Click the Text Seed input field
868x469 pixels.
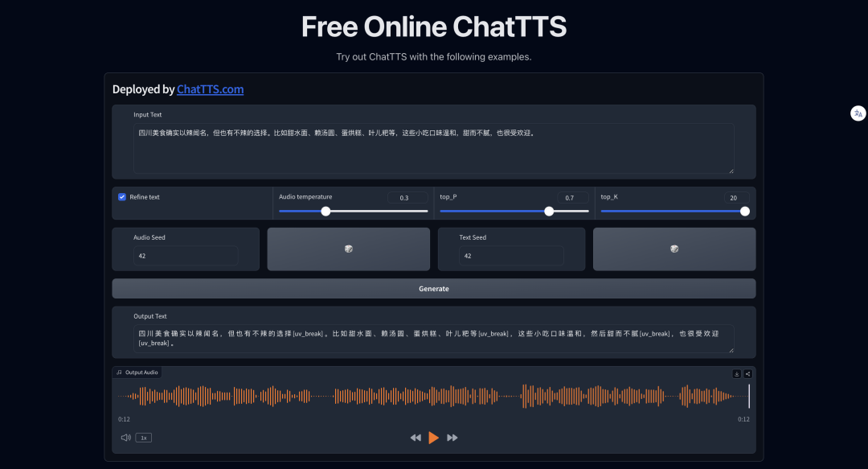511,256
